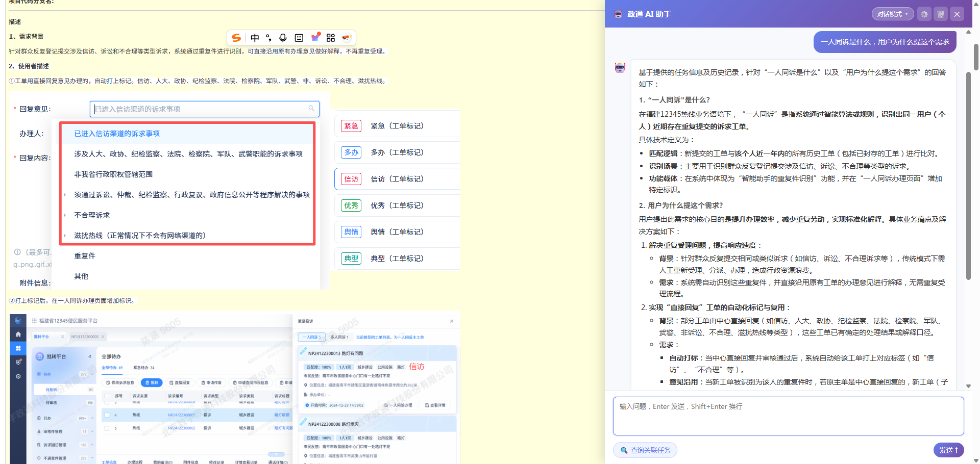980x464 pixels.
Task: Open the 对话模式 dropdown
Action: pyautogui.click(x=892, y=14)
